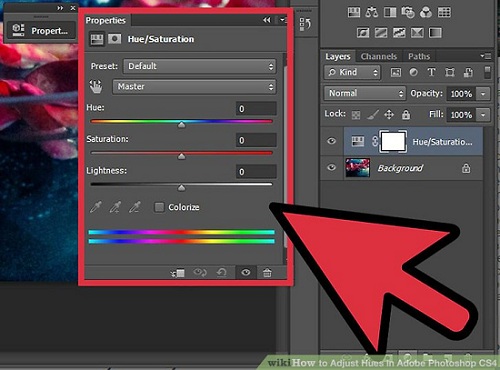
Task: Clip the adjustment to the layer below
Action: point(178,273)
